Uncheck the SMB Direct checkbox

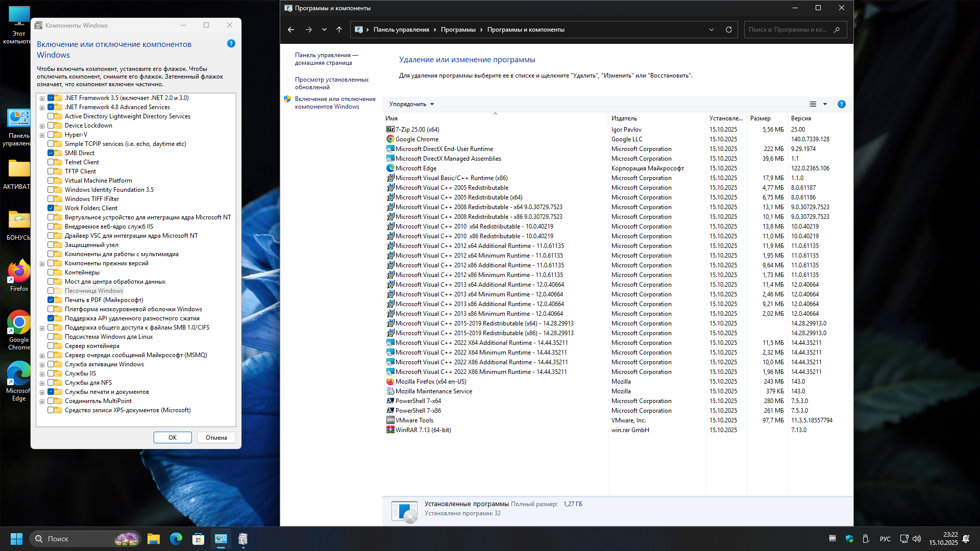(51, 153)
